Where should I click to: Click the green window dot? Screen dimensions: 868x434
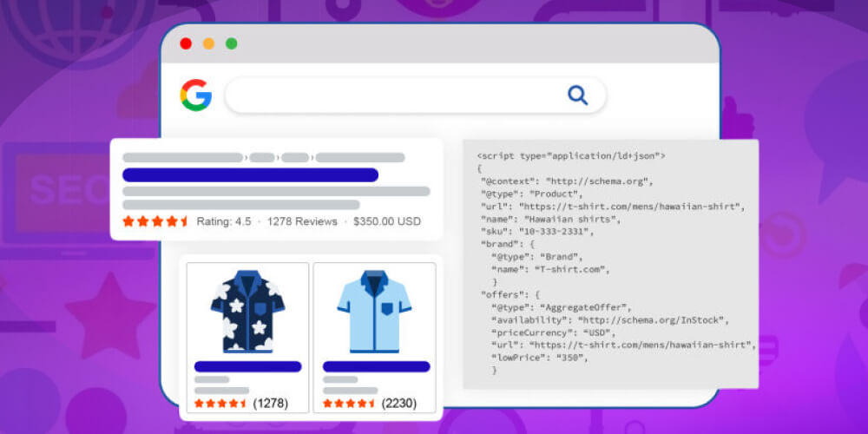231,43
